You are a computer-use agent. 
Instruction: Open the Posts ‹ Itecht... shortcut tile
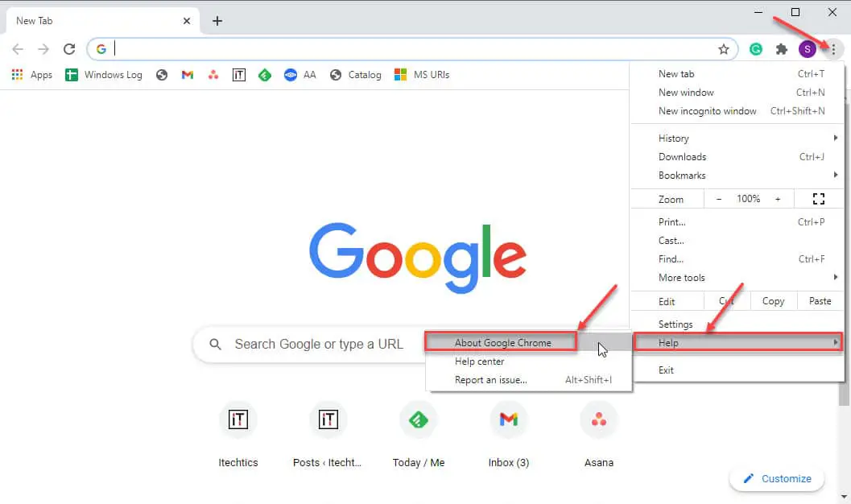pyautogui.click(x=328, y=435)
